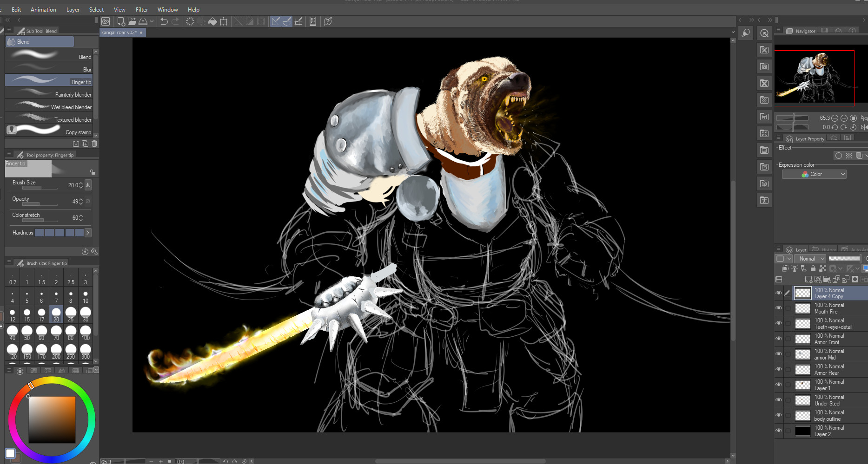Clear selection contents with Clear icon
The height and width of the screenshot is (464, 868).
pyautogui.click(x=190, y=21)
